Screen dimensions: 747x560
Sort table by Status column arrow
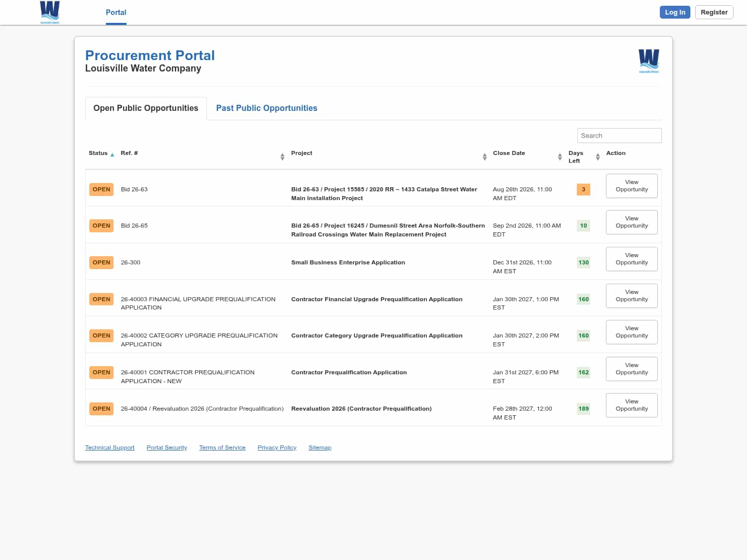112,155
